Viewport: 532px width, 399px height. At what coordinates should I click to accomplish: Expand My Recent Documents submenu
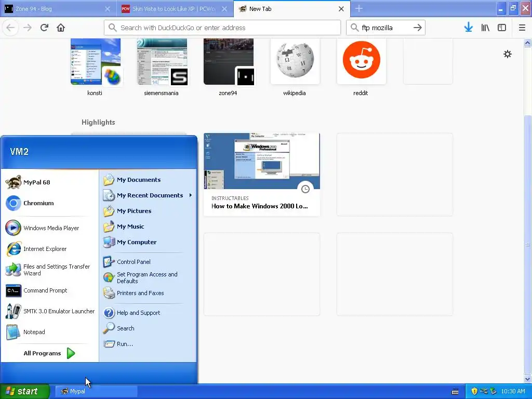coord(148,195)
